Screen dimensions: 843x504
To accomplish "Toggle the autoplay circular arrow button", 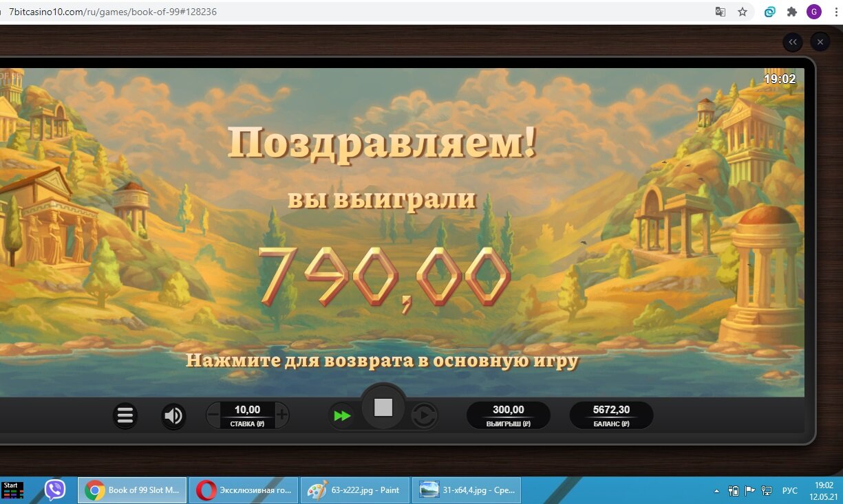I will tap(424, 416).
